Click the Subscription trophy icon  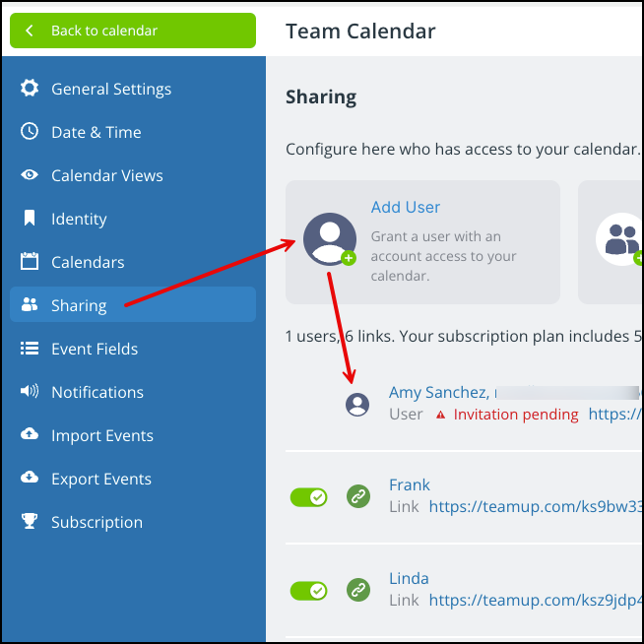pyautogui.click(x=30, y=522)
